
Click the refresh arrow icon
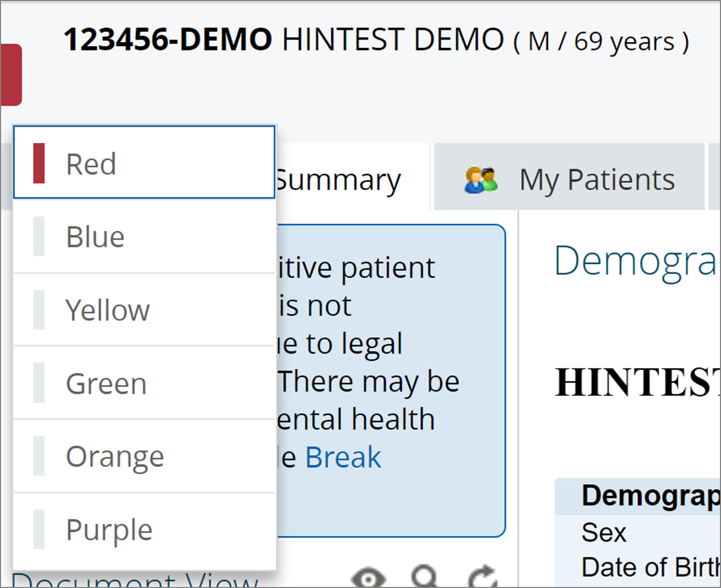[482, 576]
